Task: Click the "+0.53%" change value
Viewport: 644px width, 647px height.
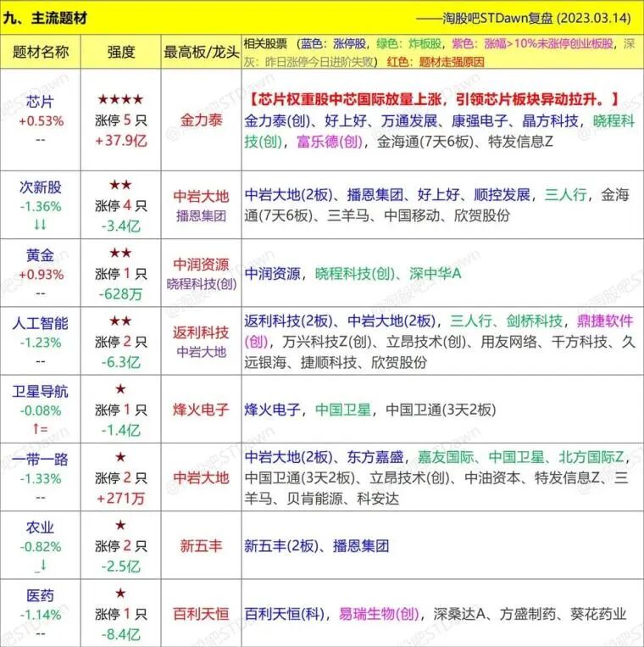Action: pyautogui.click(x=41, y=121)
